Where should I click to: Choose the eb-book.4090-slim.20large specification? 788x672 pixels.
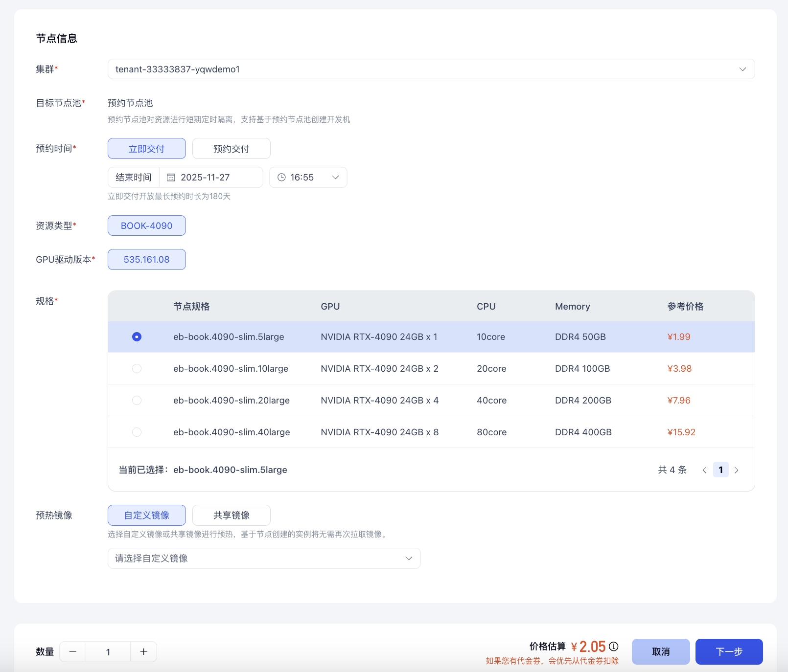pos(137,401)
